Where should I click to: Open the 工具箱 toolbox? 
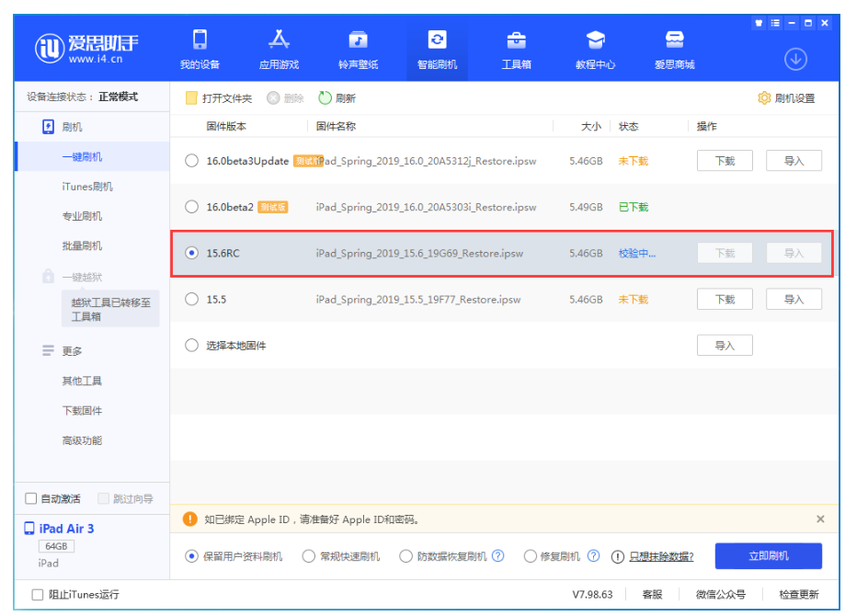pyautogui.click(x=516, y=40)
